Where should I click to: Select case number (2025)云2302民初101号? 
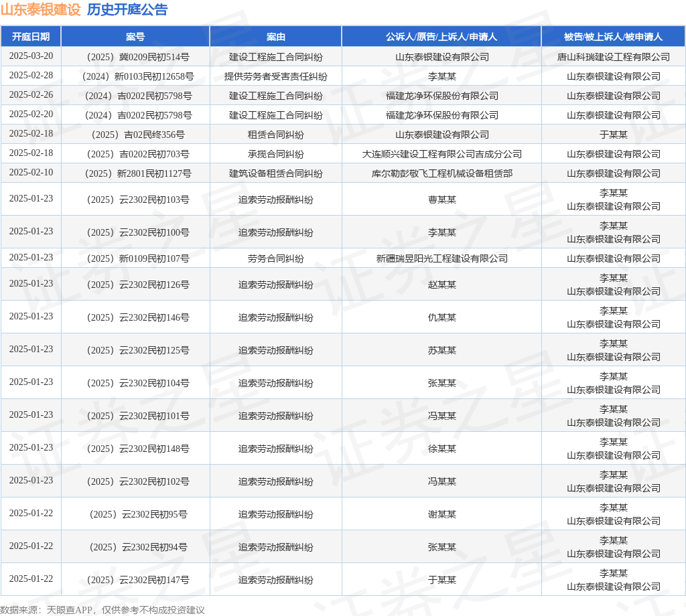(138, 416)
